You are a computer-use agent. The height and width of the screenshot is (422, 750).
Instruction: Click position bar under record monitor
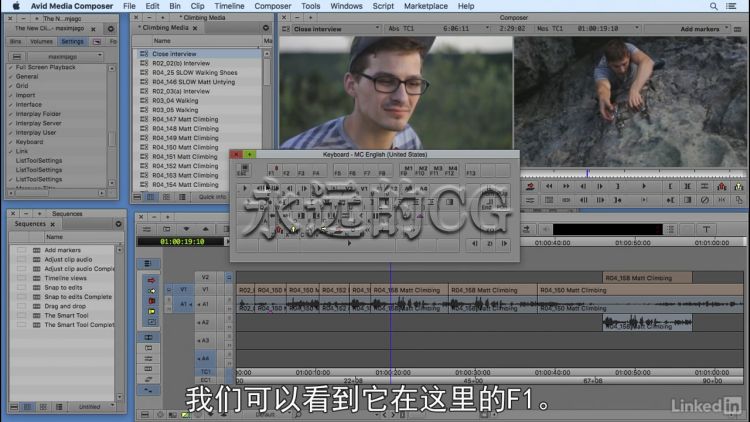point(632,173)
